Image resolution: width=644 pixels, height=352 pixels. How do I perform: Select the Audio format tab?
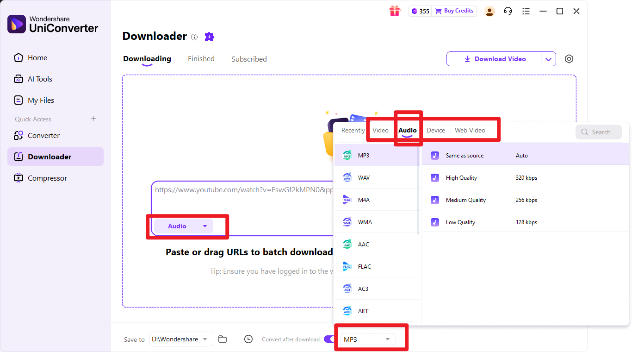pyautogui.click(x=408, y=131)
